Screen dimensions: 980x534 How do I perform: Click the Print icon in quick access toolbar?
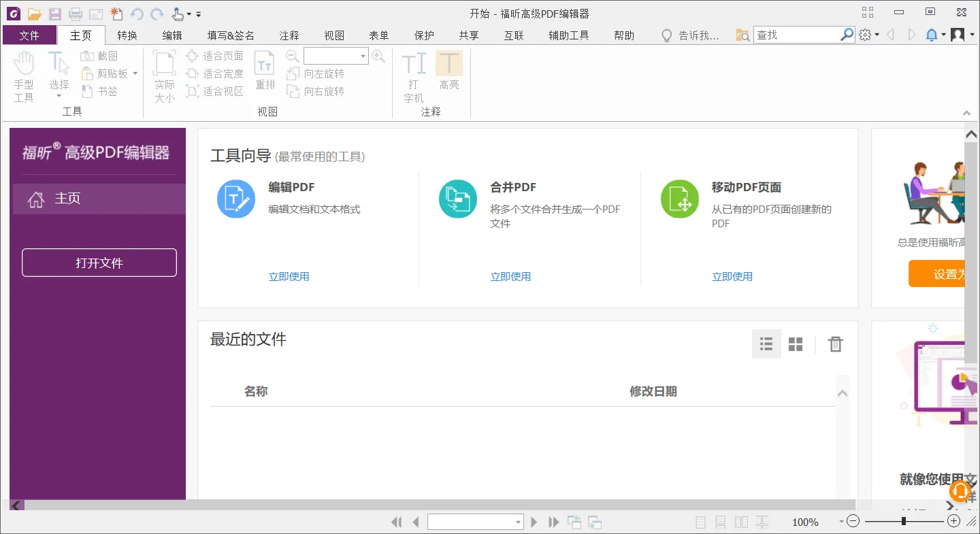[76, 14]
